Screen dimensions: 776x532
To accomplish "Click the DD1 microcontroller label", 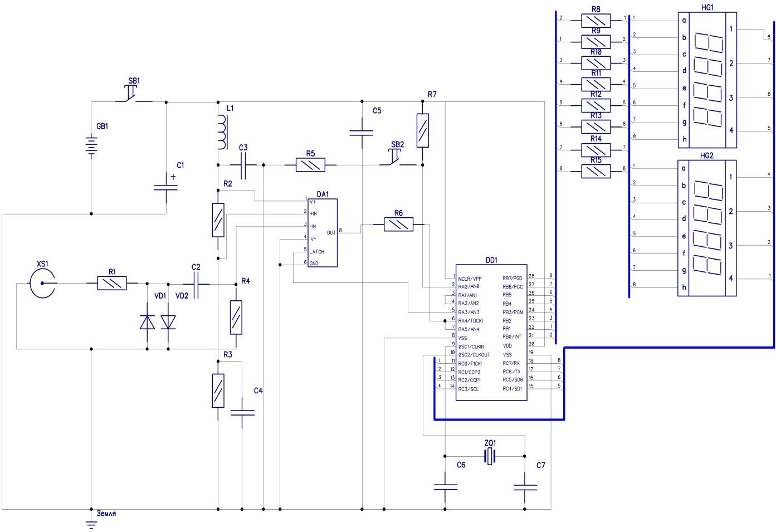I will click(491, 259).
